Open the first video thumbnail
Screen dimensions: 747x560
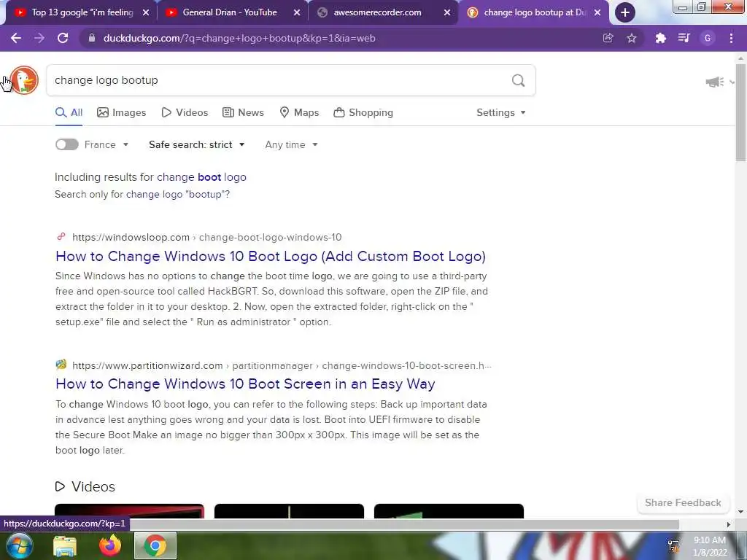coord(129,511)
